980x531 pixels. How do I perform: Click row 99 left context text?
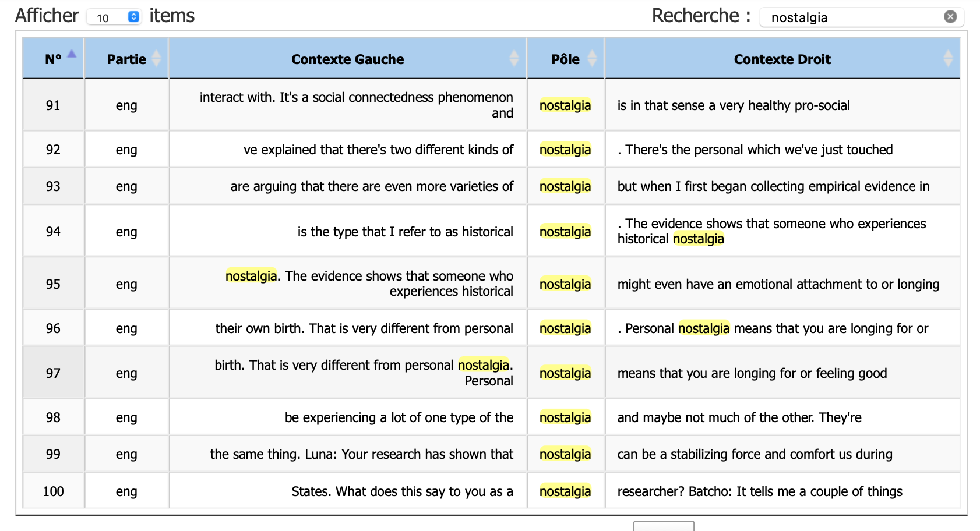tap(361, 454)
